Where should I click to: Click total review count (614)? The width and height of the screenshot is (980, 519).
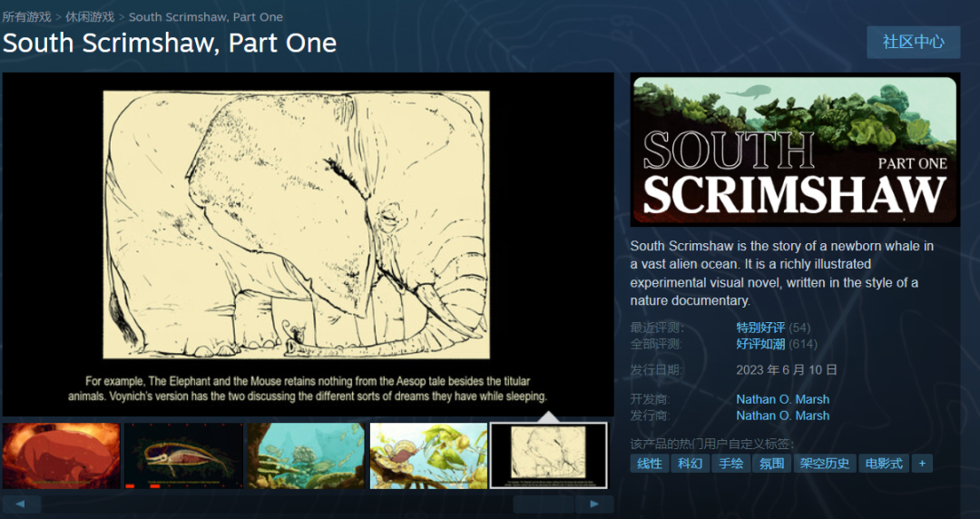803,344
